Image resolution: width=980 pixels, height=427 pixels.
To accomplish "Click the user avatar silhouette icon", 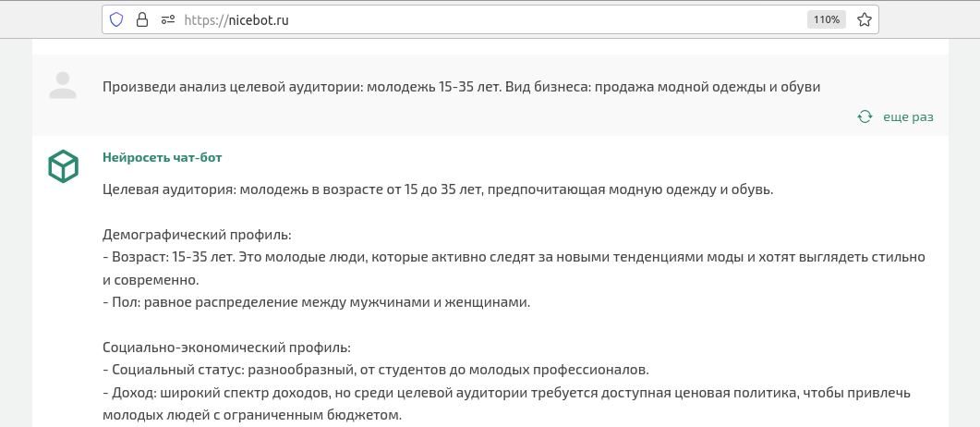I will click(63, 85).
